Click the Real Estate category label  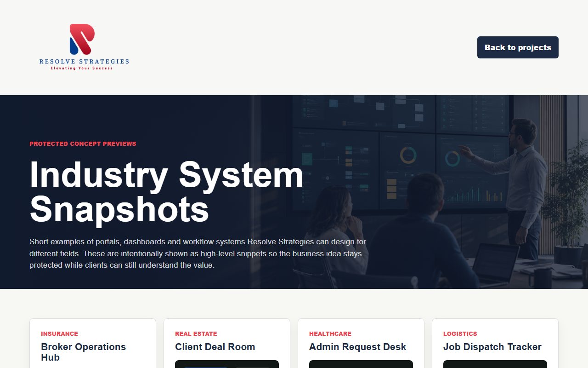(x=196, y=333)
